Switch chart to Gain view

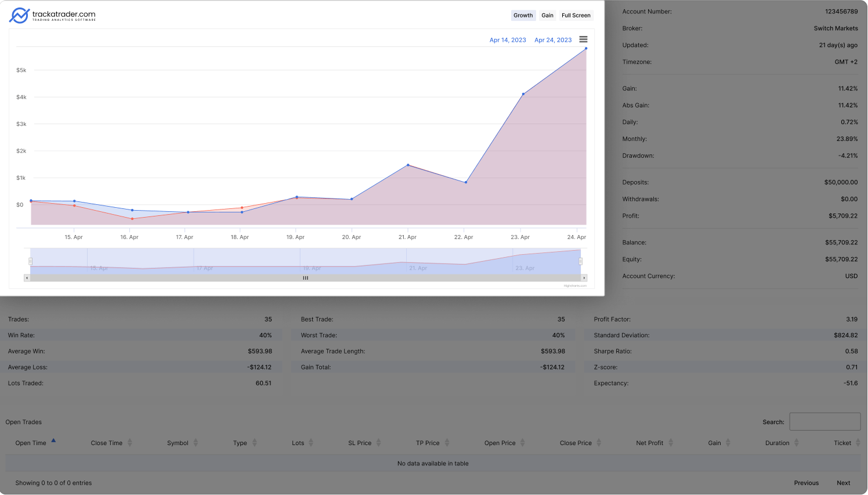click(x=547, y=16)
